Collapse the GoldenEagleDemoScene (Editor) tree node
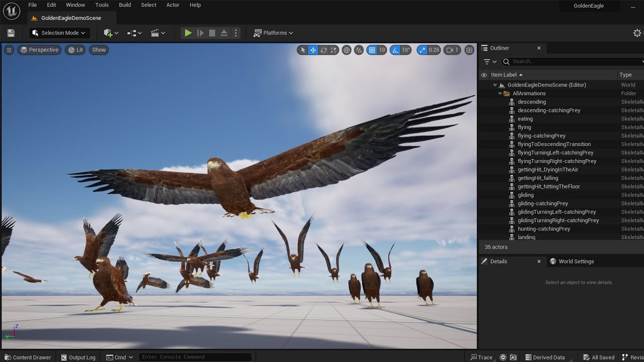The height and width of the screenshot is (362, 644). [495, 85]
